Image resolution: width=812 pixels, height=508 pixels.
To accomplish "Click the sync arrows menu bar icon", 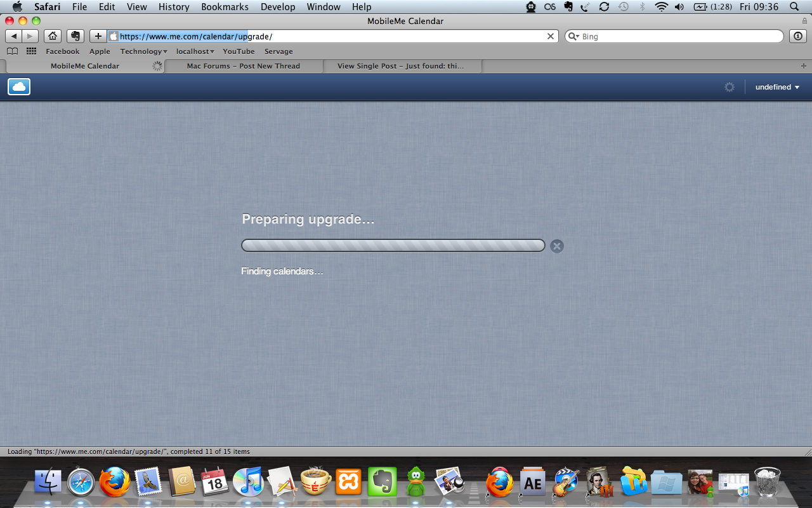I will pos(604,7).
